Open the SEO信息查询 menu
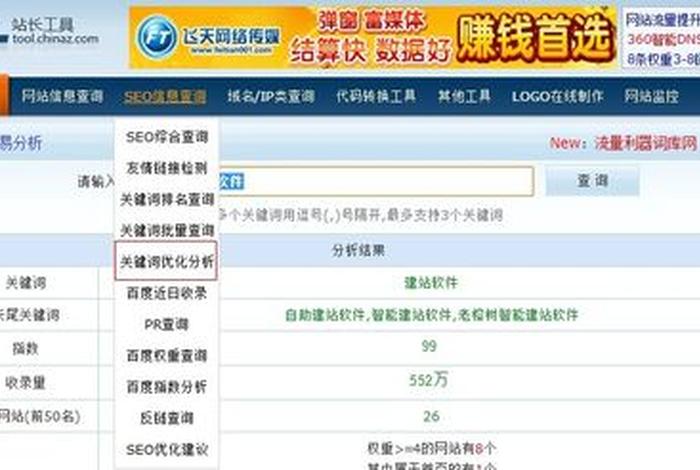The height and width of the screenshot is (470, 700). [165, 96]
